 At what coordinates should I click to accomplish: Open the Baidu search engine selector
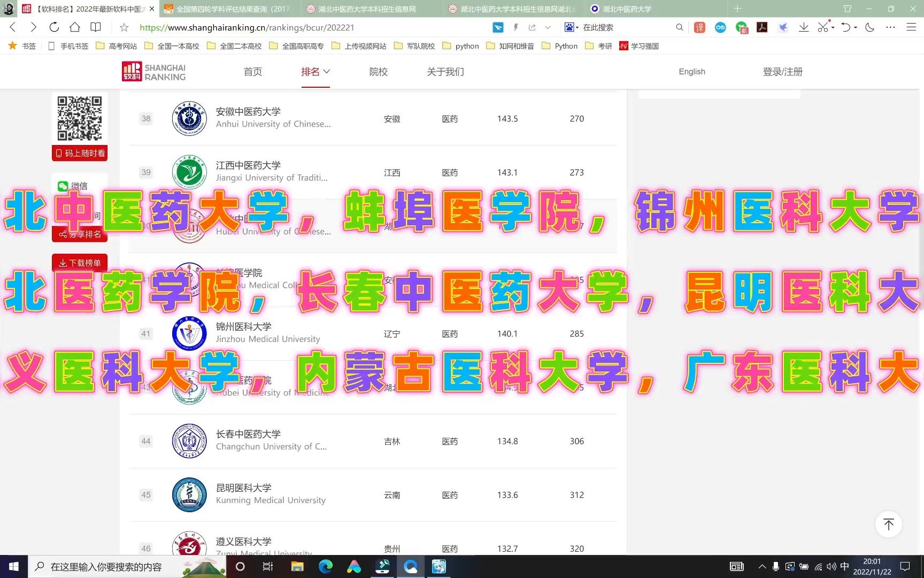[x=572, y=27]
